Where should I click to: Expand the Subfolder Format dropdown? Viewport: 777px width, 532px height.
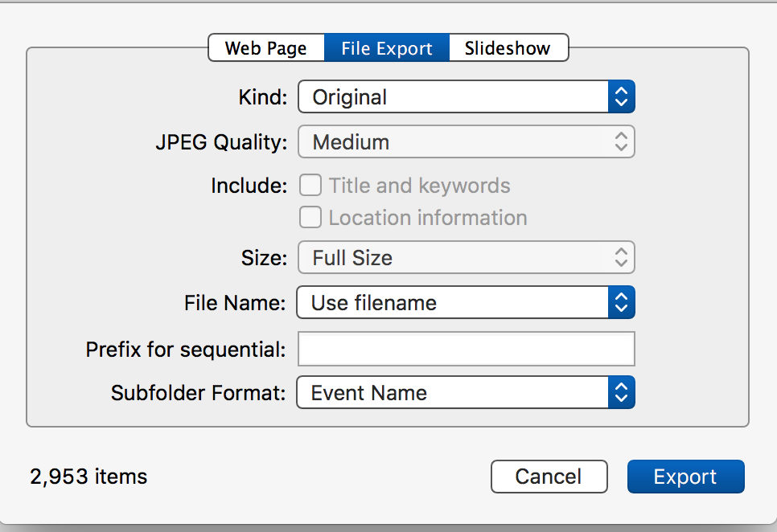452,393
